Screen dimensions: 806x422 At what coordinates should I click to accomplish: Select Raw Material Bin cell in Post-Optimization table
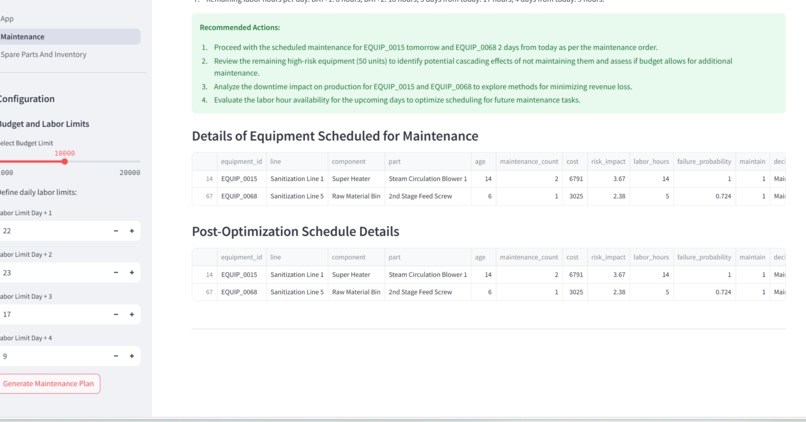pyautogui.click(x=356, y=292)
